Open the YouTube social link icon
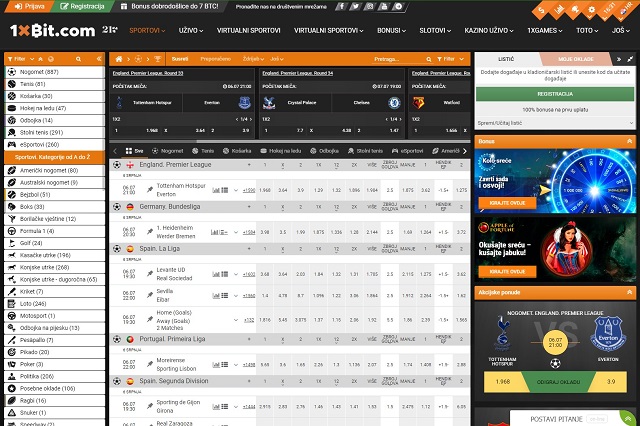 click(x=384, y=7)
